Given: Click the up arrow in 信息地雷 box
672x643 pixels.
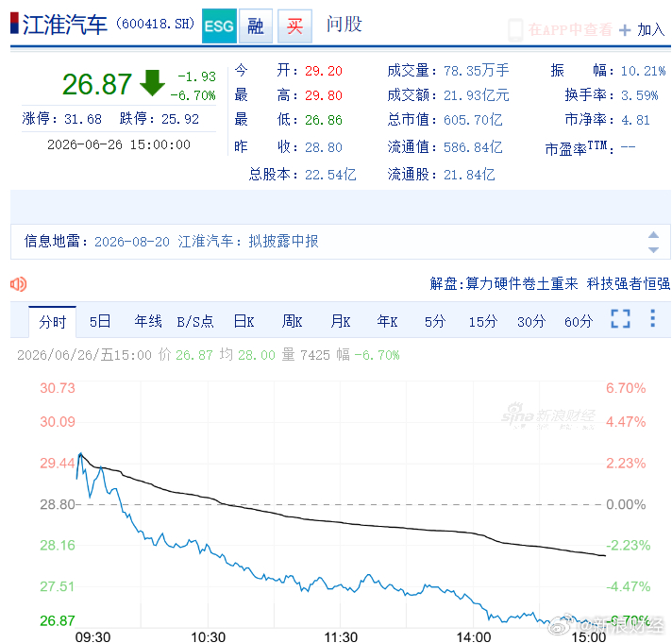Looking at the screenshot, I should [x=653, y=235].
